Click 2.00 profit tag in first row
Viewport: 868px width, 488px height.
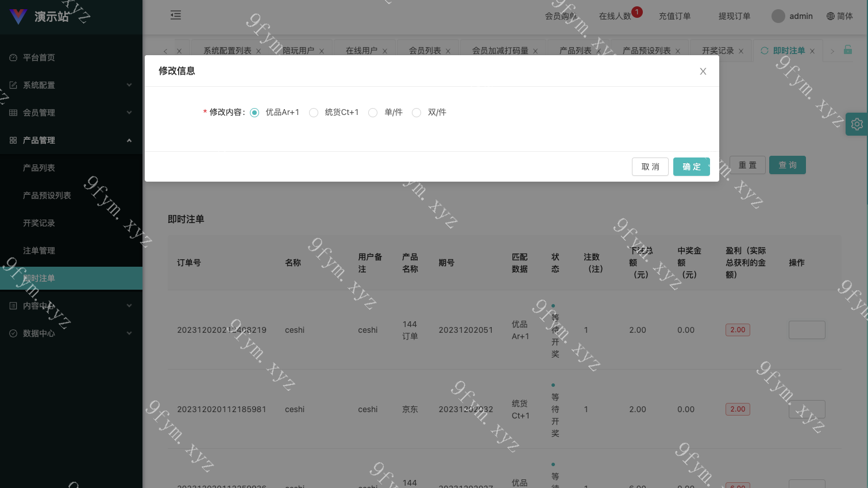[x=738, y=330]
